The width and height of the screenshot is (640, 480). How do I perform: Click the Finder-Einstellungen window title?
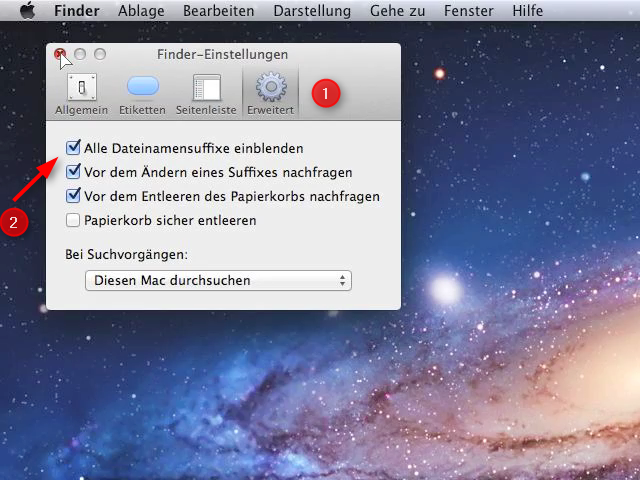(222, 54)
